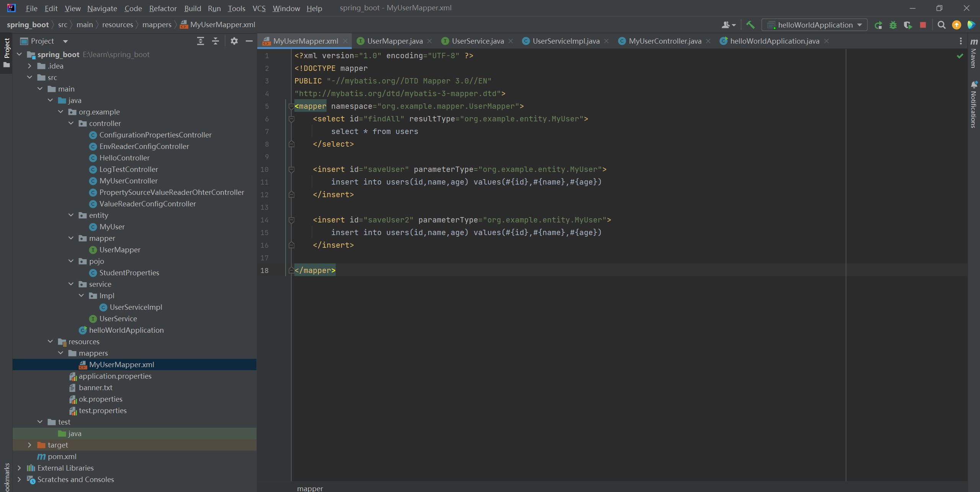980x492 pixels.
Task: Fold the select findAll code block
Action: point(291,119)
